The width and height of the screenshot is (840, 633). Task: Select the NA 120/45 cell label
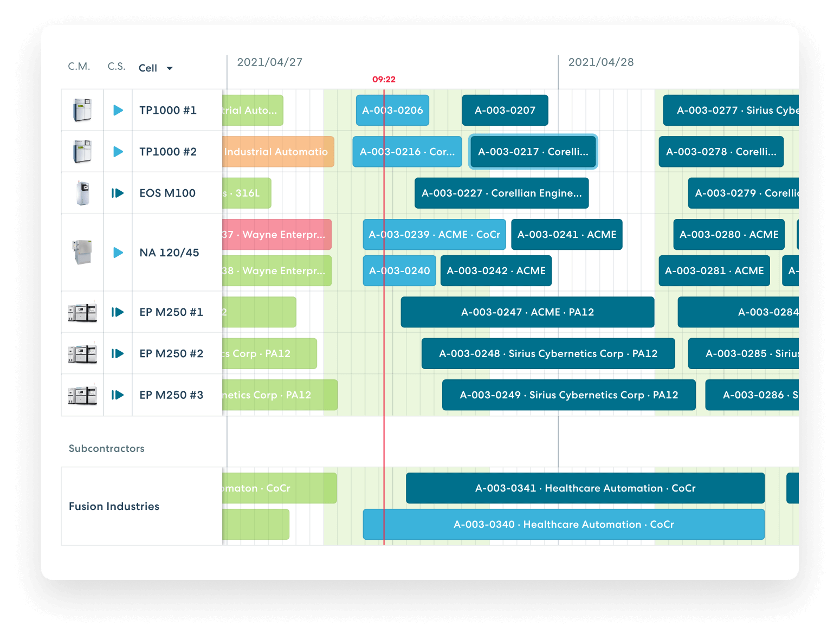pos(169,253)
